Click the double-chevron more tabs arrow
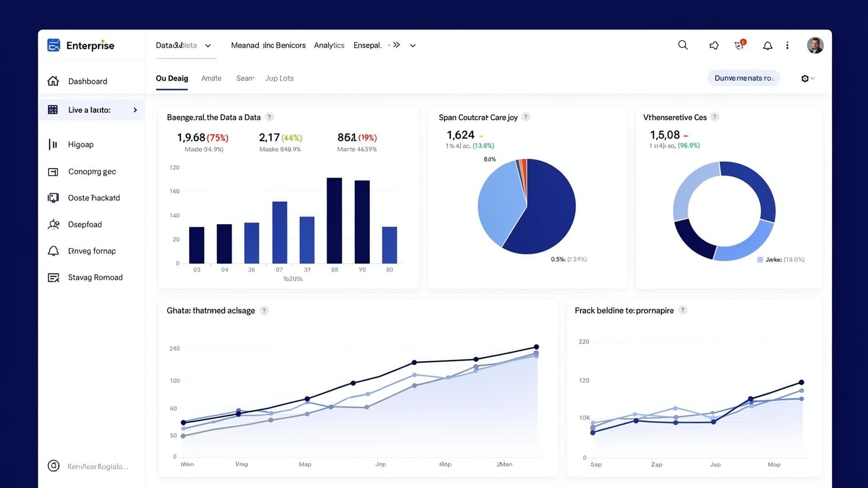The height and width of the screenshot is (488, 868). [396, 45]
